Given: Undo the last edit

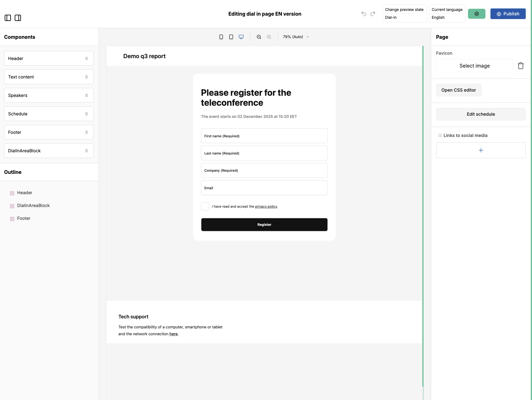Looking at the screenshot, I should [x=363, y=13].
